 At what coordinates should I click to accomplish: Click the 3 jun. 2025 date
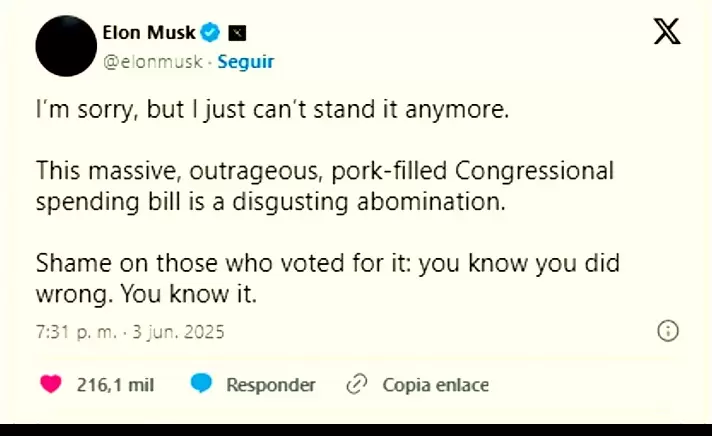pos(178,331)
